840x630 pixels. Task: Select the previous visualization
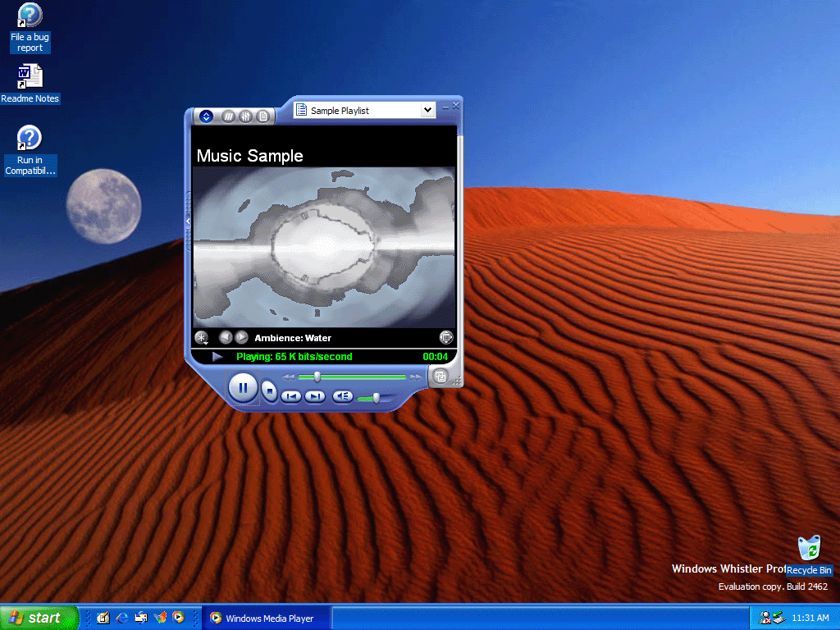[226, 337]
